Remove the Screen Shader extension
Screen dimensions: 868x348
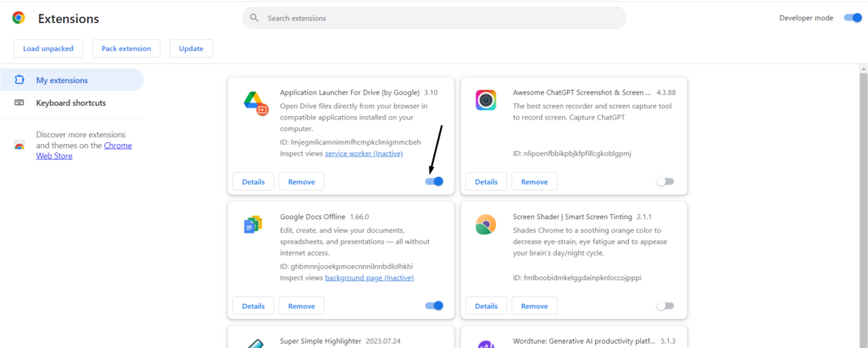coord(534,306)
